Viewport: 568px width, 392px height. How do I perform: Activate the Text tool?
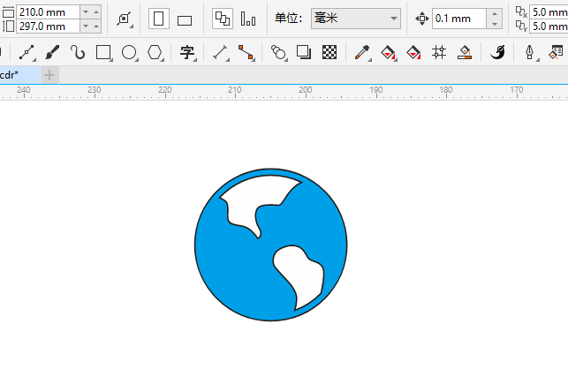click(x=186, y=53)
